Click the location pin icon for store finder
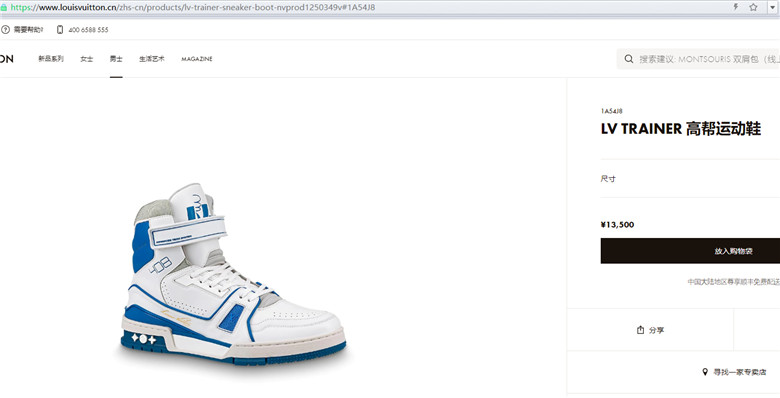The height and width of the screenshot is (398, 780). coord(705,372)
